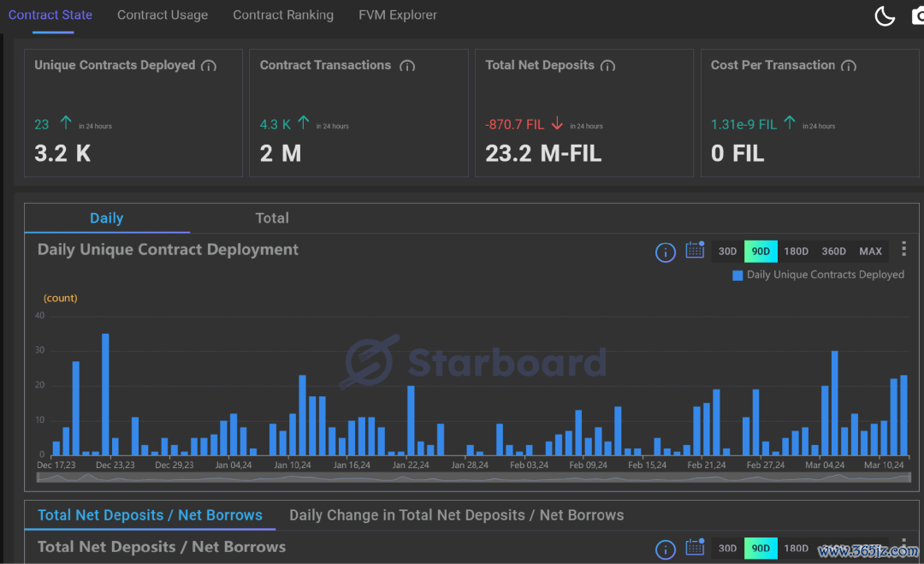Click info icon in Total Net Deposits chart header
924x564 pixels.
point(665,549)
